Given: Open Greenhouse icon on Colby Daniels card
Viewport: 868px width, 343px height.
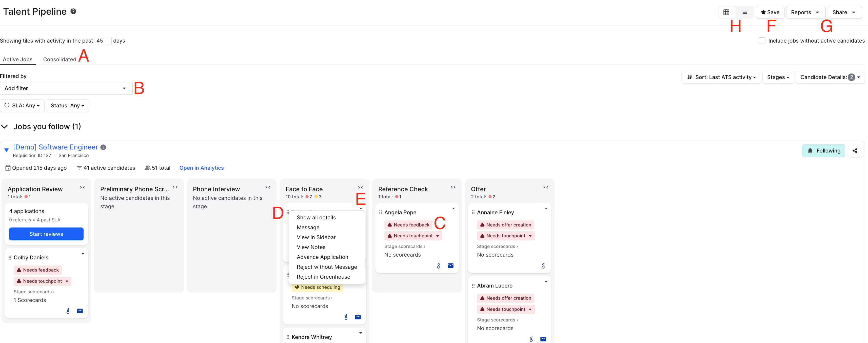Looking at the screenshot, I should click(68, 311).
